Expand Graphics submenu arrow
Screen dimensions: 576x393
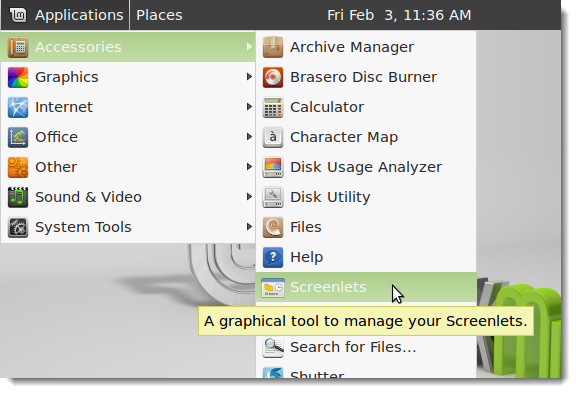[249, 77]
